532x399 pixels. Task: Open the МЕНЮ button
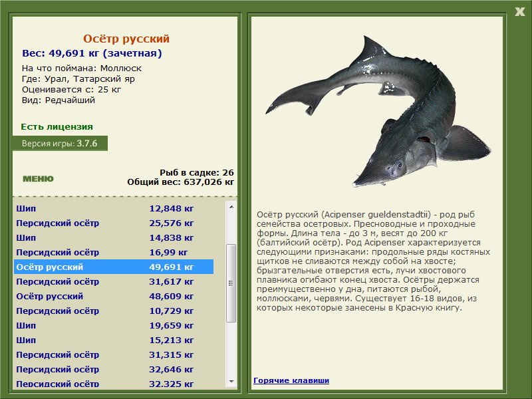tap(38, 179)
